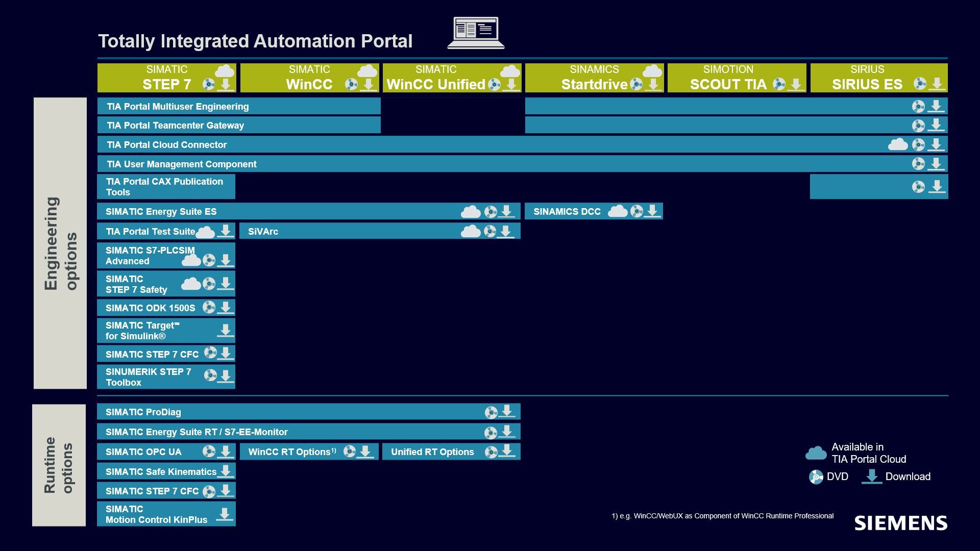Image resolution: width=980 pixels, height=551 pixels.
Task: Select the SIMATIC WinCC header tile
Action: pyautogui.click(x=309, y=78)
